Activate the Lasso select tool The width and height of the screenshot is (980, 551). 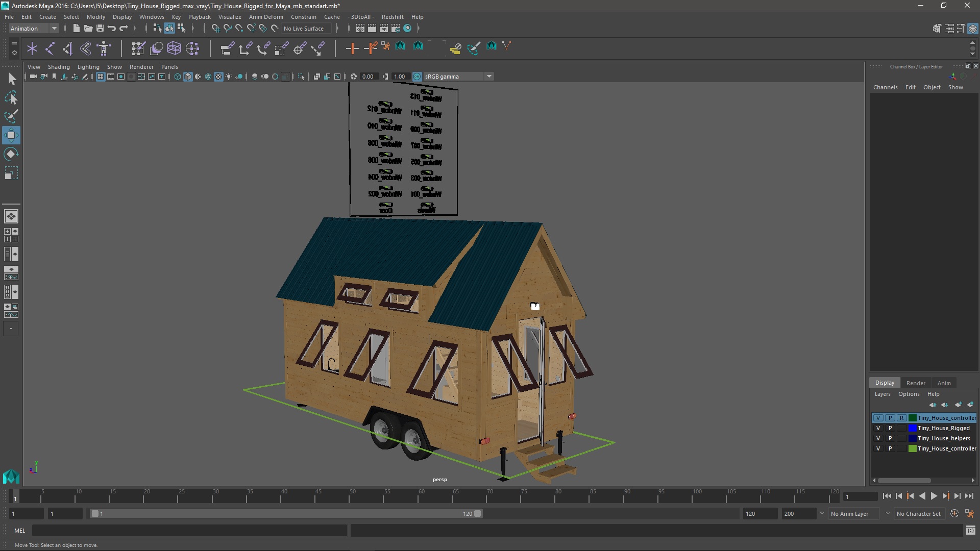11,97
